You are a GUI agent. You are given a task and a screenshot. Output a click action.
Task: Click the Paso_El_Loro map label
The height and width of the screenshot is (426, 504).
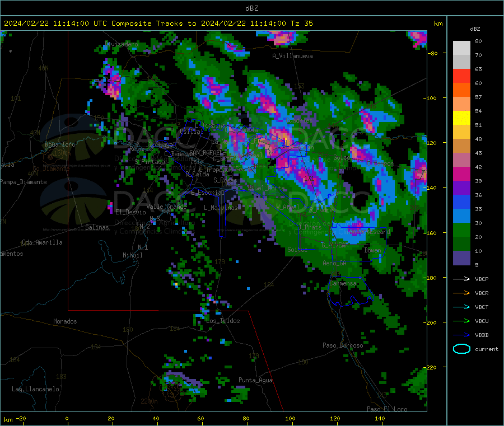[x=388, y=409]
